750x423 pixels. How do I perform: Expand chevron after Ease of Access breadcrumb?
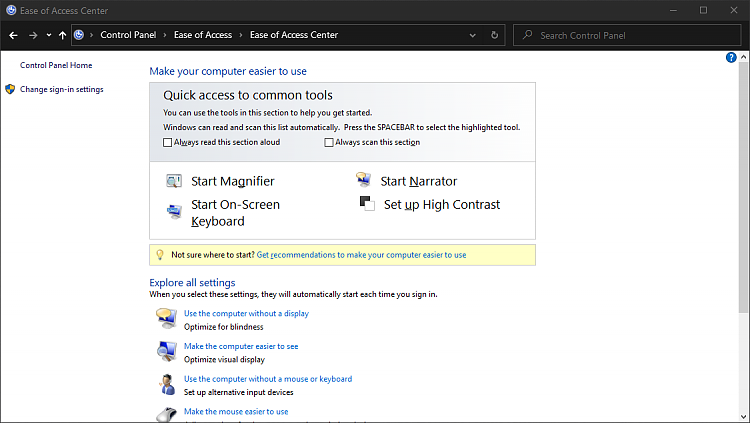(241, 35)
